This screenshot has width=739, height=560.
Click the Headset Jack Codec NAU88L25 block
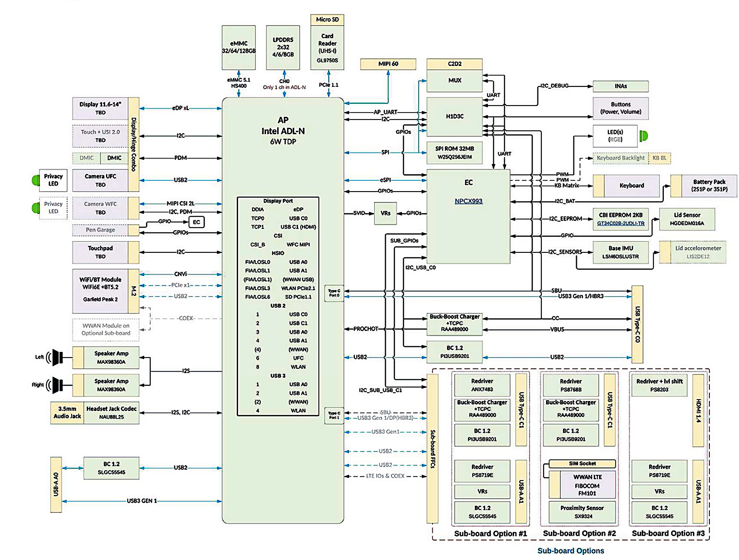(x=112, y=413)
